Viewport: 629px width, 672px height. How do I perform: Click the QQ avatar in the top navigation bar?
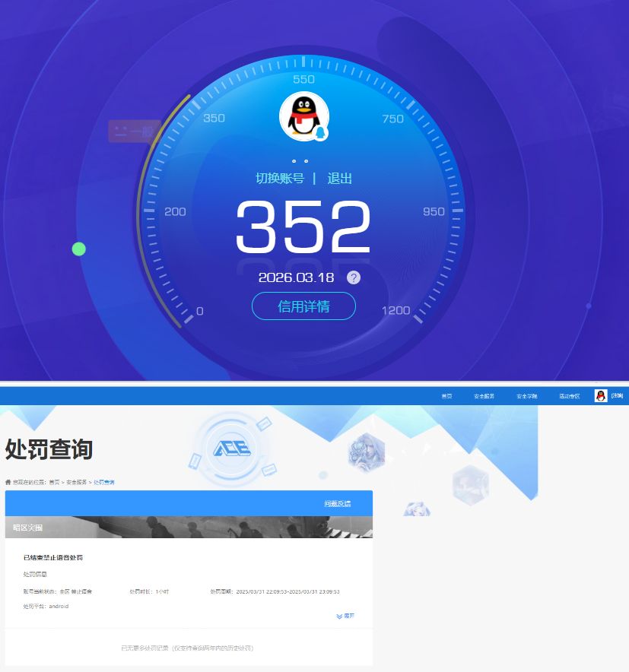point(600,395)
